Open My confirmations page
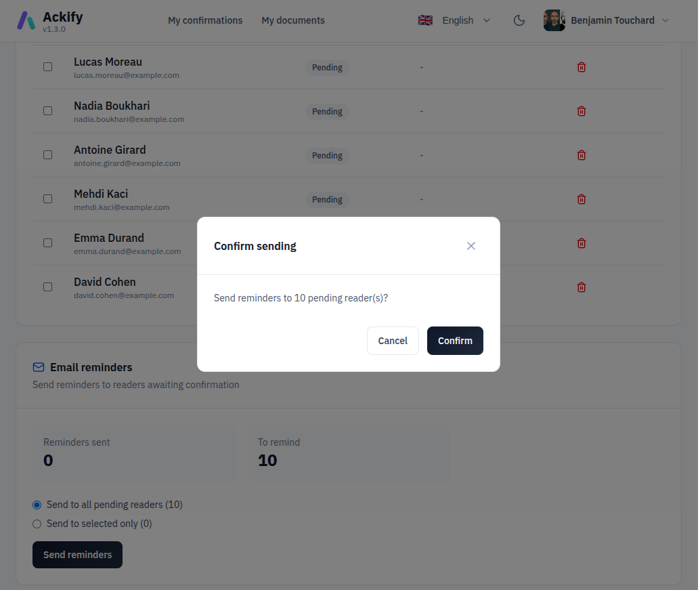 point(205,20)
